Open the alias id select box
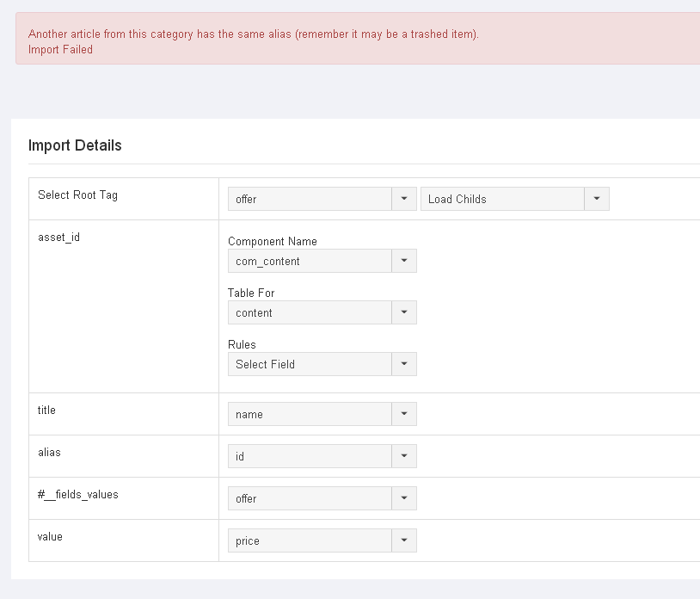 (322, 456)
